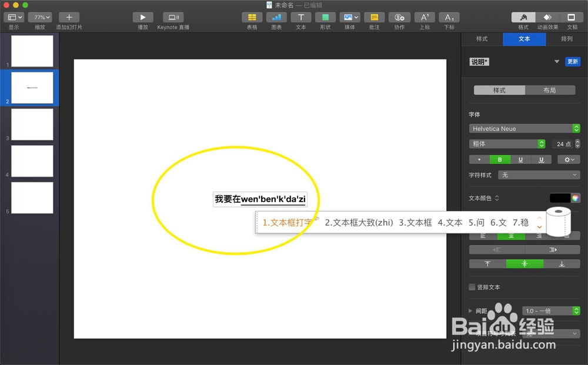
Task: Choose candidate 3.文本框
Action: (415, 223)
